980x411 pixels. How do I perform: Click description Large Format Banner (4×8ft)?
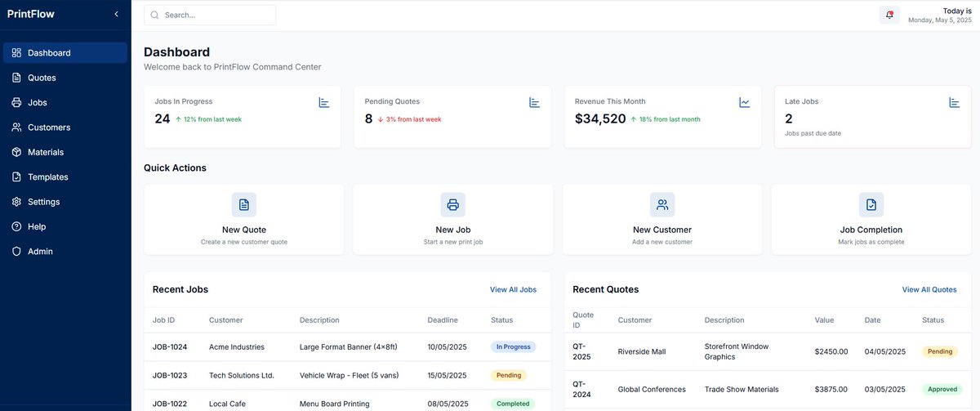click(349, 346)
